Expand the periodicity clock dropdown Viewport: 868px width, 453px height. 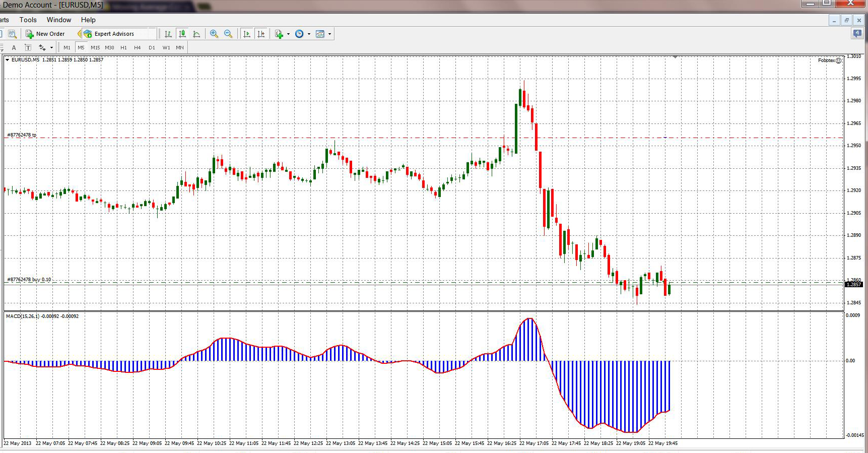point(309,34)
